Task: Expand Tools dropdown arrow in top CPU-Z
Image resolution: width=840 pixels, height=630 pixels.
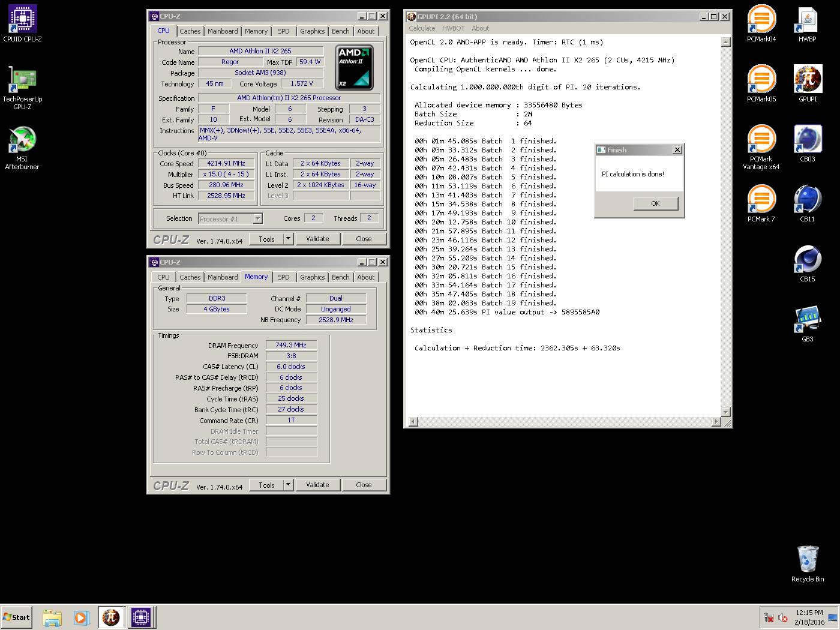Action: (288, 239)
